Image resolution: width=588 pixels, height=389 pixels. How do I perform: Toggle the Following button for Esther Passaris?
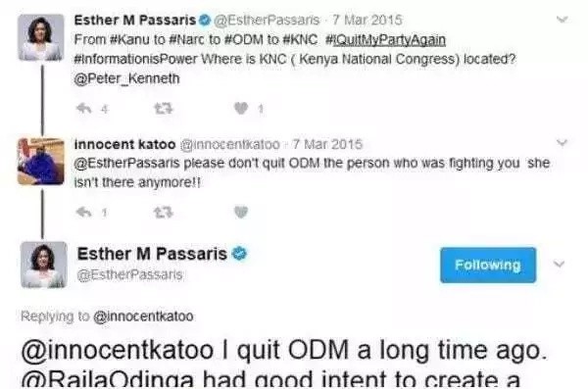click(488, 265)
